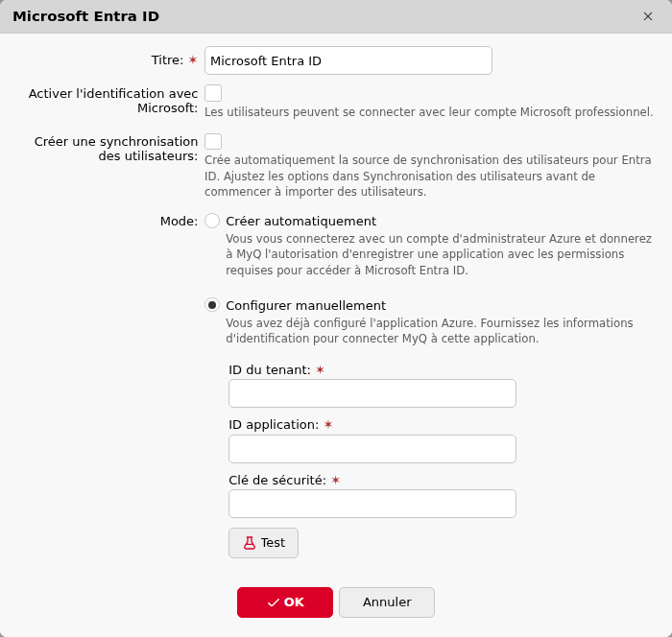Image resolution: width=672 pixels, height=637 pixels.
Task: Click the ID du tenant label
Action: click(269, 369)
